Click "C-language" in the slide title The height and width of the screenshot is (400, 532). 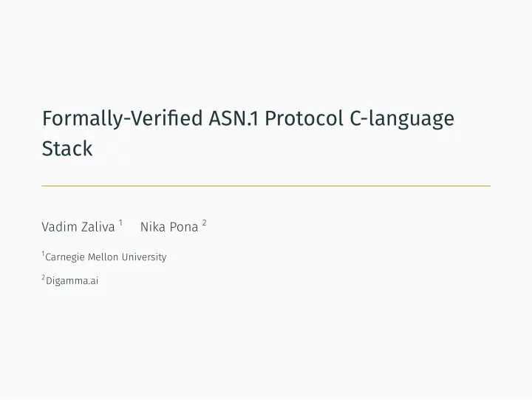402,120
